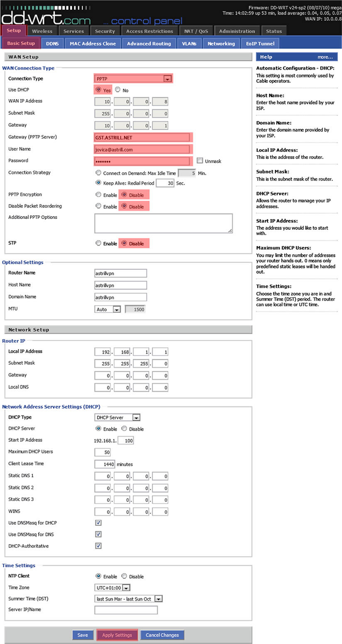Enable the DHCP Server radio
The height and width of the screenshot is (644, 342).
pos(98,429)
